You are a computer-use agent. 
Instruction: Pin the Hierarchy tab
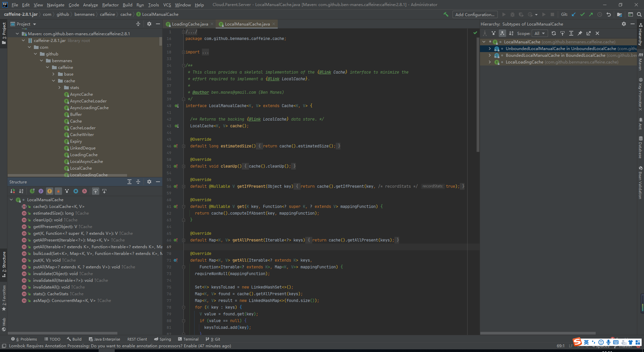click(x=580, y=33)
